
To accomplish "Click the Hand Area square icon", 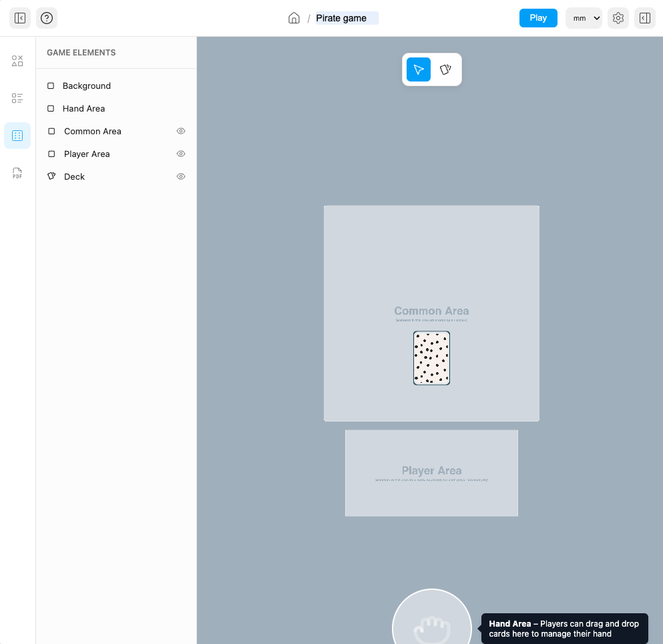I will [51, 109].
